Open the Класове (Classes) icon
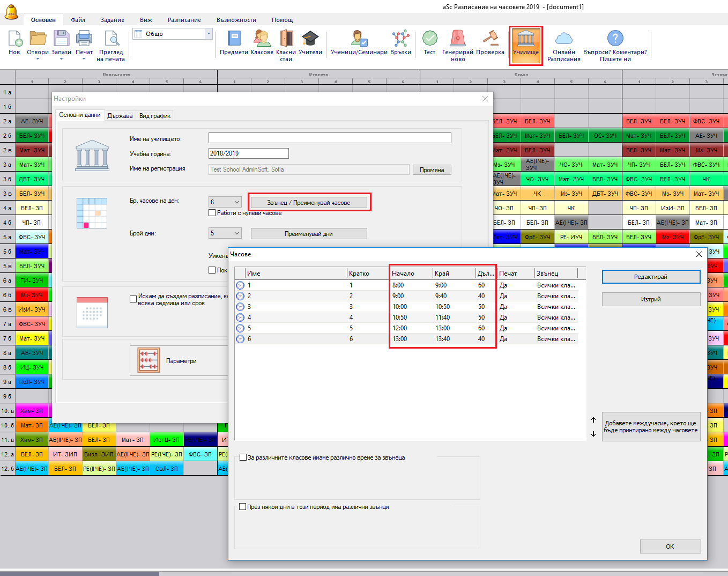The height and width of the screenshot is (576, 728). [x=262, y=43]
